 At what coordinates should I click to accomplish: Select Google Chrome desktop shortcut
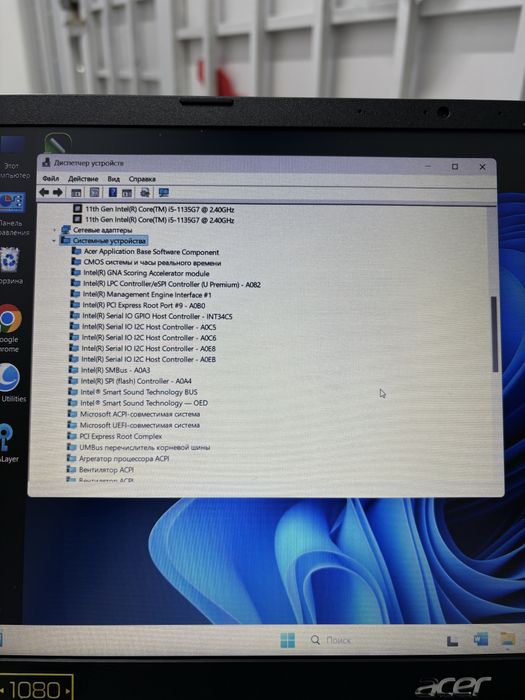click(x=10, y=329)
